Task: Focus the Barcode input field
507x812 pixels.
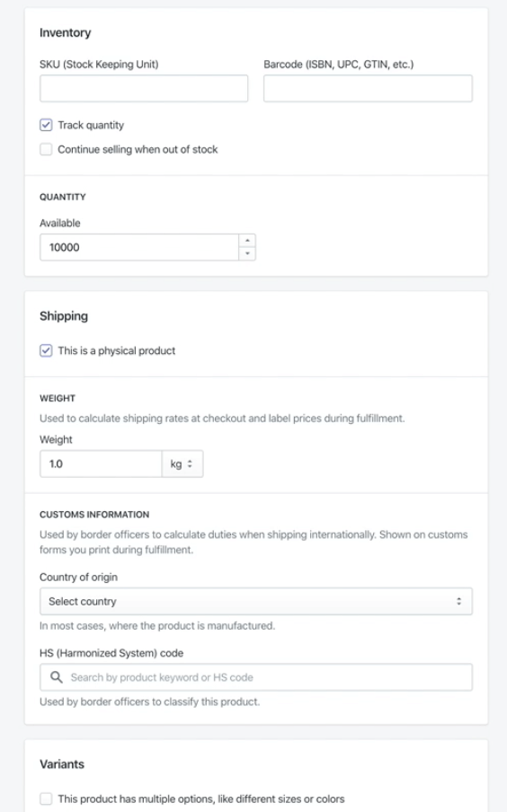Action: tap(368, 88)
